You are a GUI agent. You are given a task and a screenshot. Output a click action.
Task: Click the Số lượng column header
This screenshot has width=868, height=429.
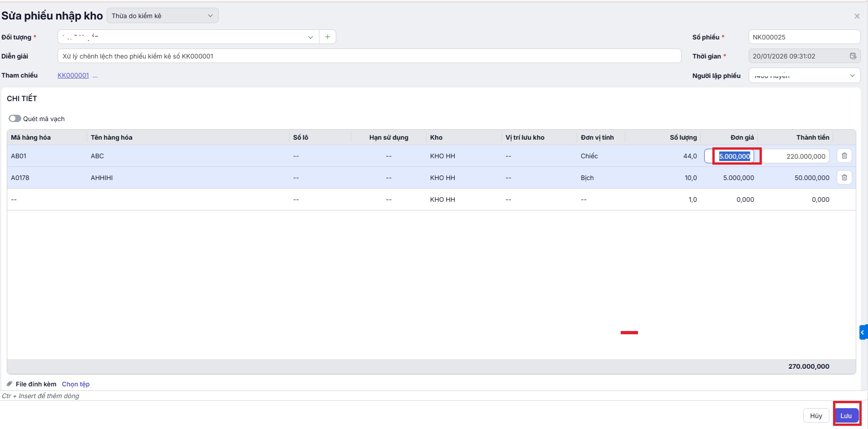[x=683, y=137]
